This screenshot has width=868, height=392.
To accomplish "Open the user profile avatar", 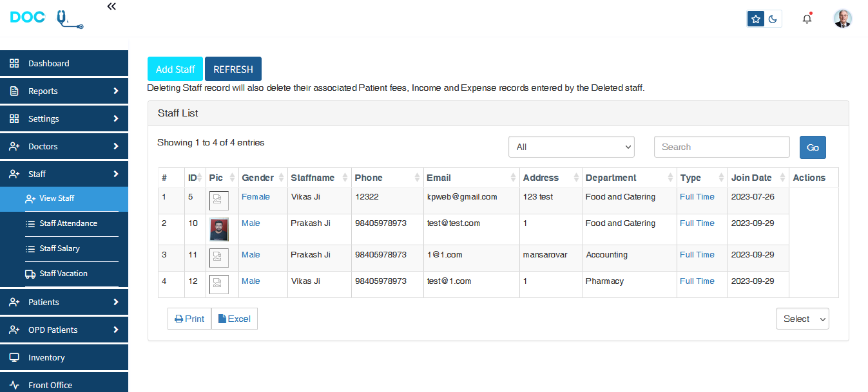I will pyautogui.click(x=842, y=19).
